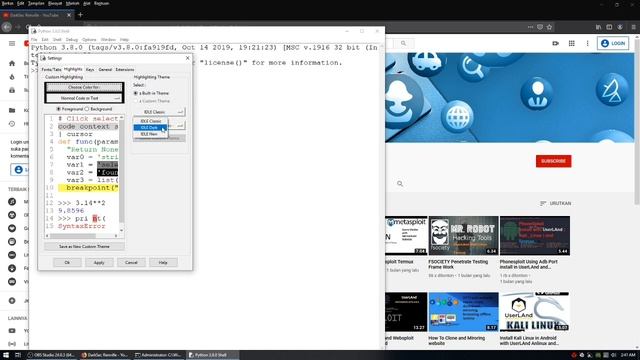Click the Firefox back navigation button

pos(7,27)
